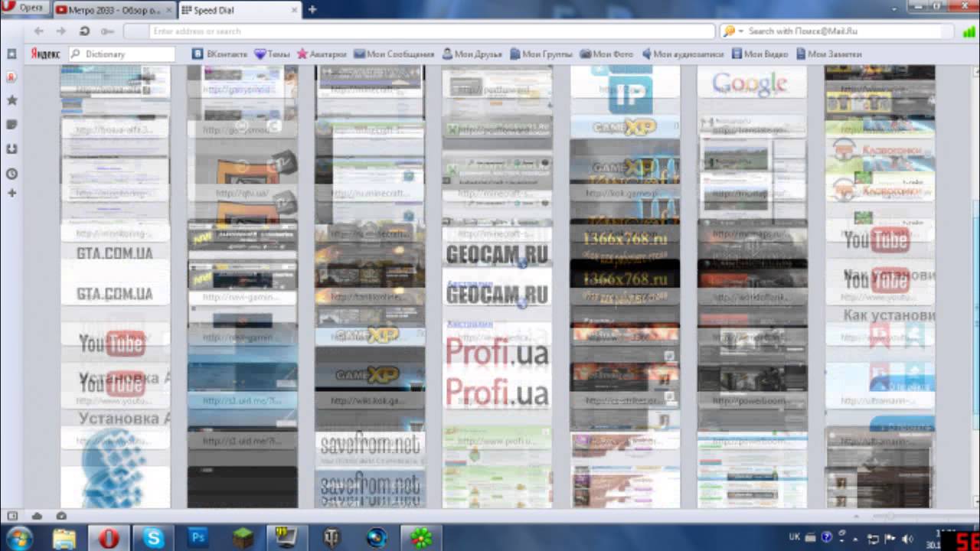Toggle the sidebar panel button at top

[11, 54]
